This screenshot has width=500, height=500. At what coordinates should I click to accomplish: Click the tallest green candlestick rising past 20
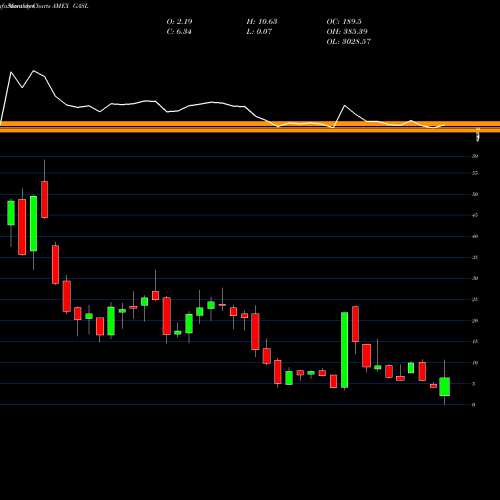coord(344,350)
